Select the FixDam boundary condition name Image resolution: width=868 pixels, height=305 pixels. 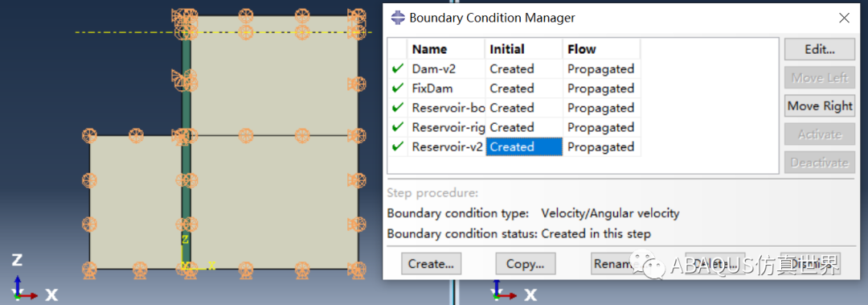coord(446,89)
